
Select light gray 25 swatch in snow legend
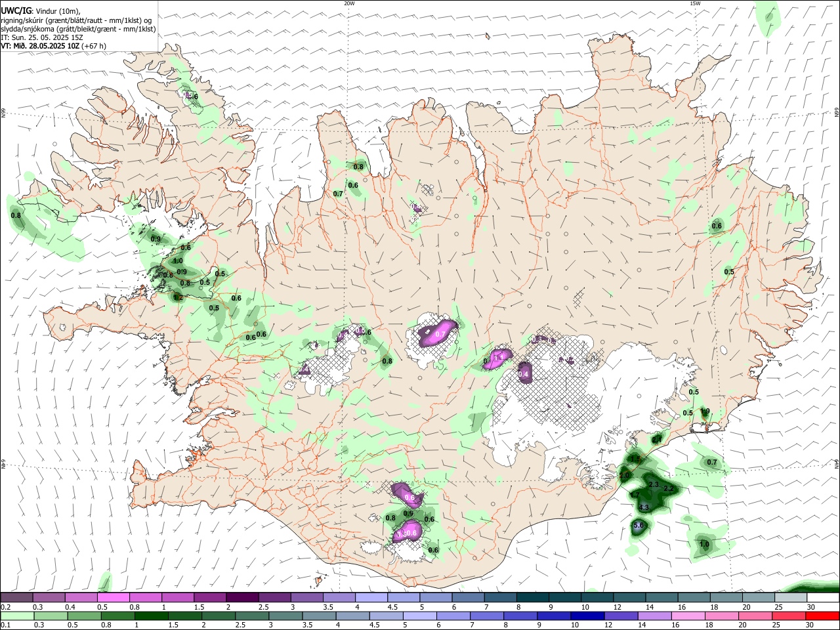(x=790, y=597)
